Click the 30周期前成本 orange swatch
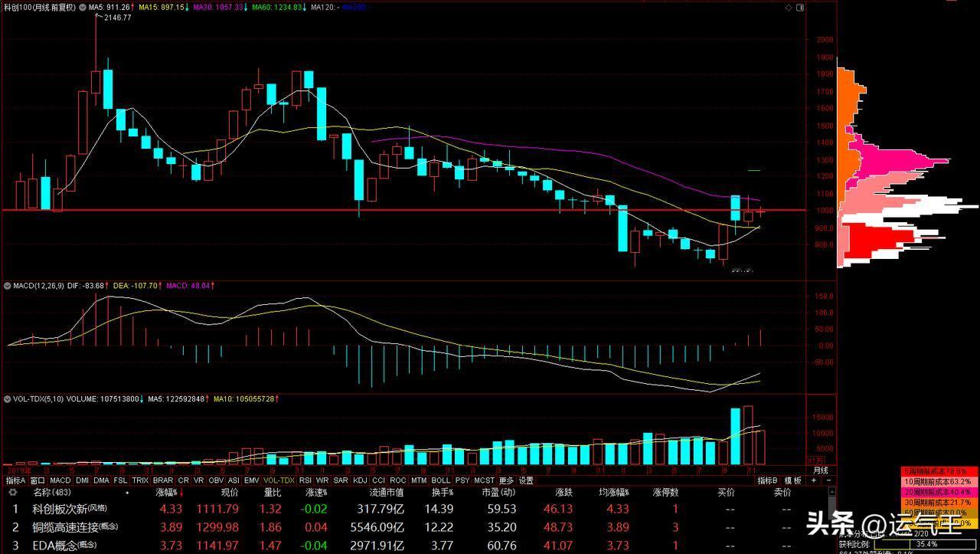 tap(940, 502)
